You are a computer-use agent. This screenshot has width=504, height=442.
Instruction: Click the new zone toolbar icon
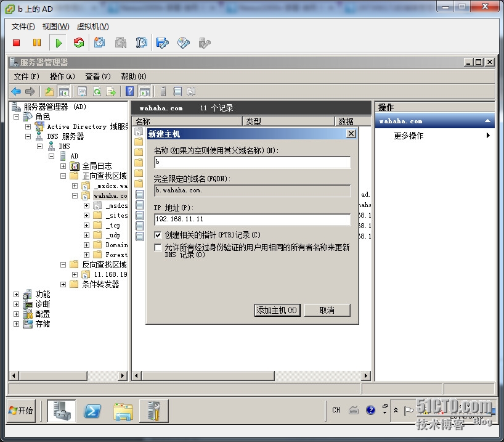191,92
